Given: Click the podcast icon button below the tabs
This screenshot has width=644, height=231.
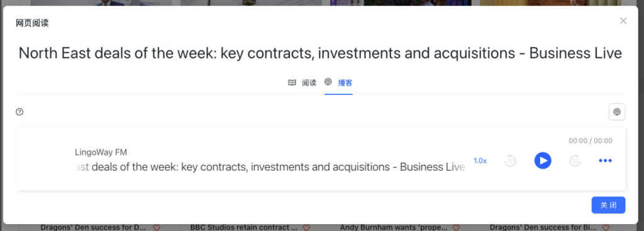Looking at the screenshot, I should pos(616,112).
